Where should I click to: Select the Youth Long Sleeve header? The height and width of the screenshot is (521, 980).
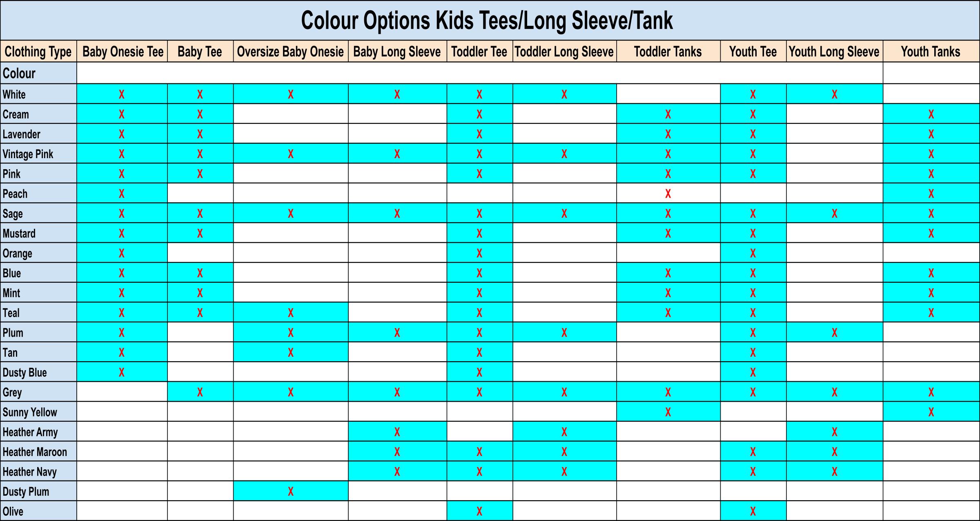(834, 51)
